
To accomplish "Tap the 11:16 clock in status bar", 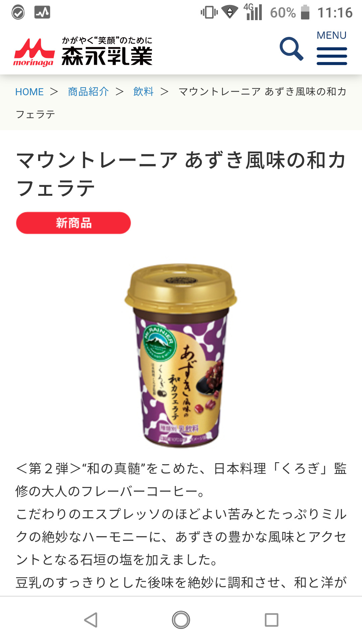I will click(335, 13).
